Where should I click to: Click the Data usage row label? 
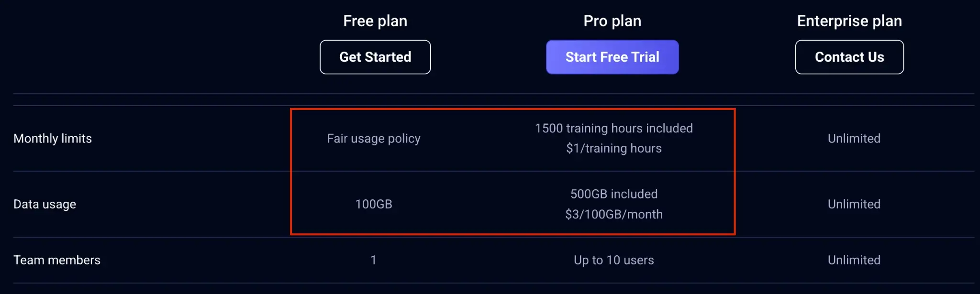point(45,204)
